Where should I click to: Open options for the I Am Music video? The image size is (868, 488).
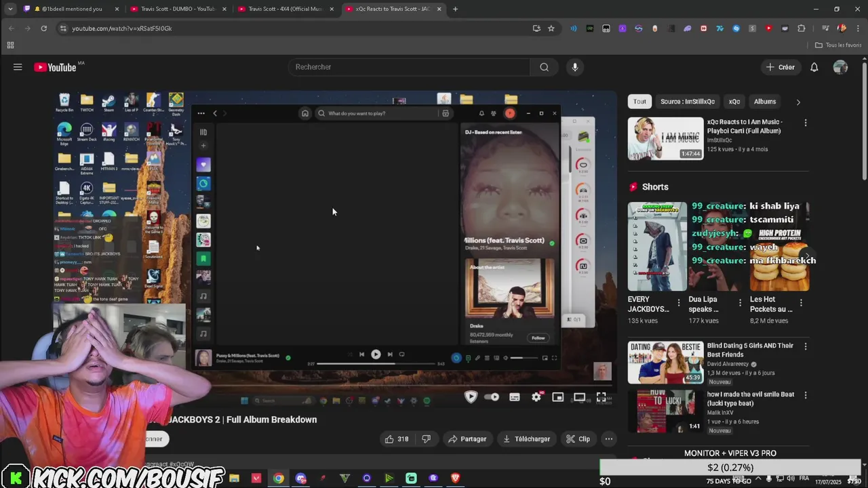806,123
